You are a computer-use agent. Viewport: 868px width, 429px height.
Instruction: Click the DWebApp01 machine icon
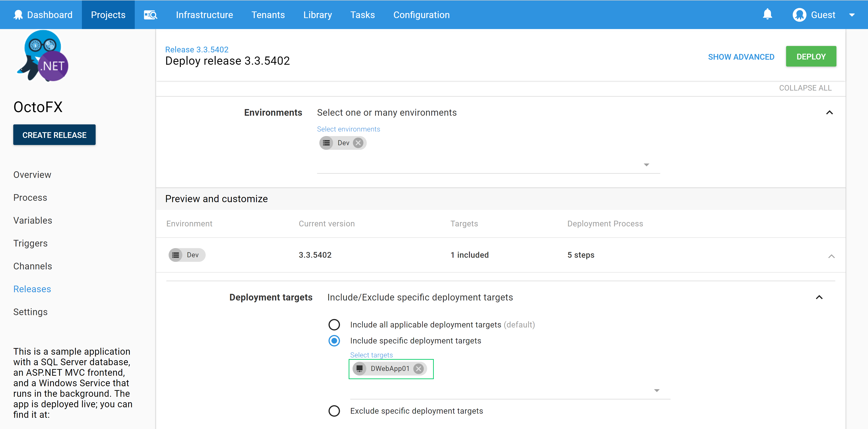pyautogui.click(x=360, y=368)
